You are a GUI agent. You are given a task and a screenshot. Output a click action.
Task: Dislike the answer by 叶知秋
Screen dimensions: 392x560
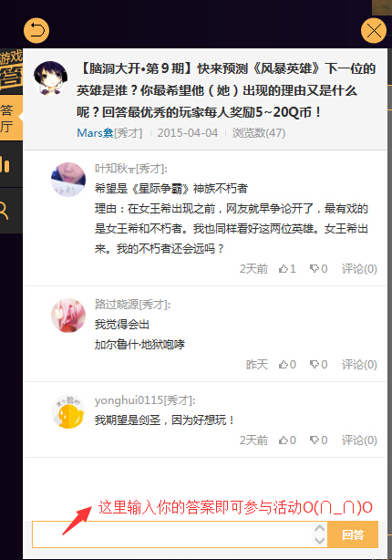pyautogui.click(x=318, y=268)
